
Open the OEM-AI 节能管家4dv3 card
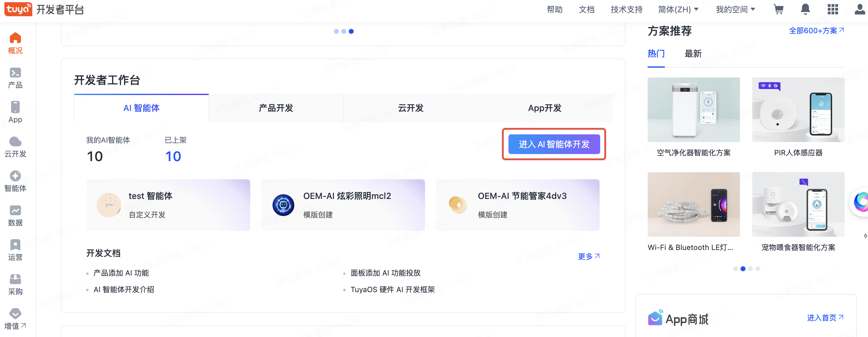coord(518,205)
